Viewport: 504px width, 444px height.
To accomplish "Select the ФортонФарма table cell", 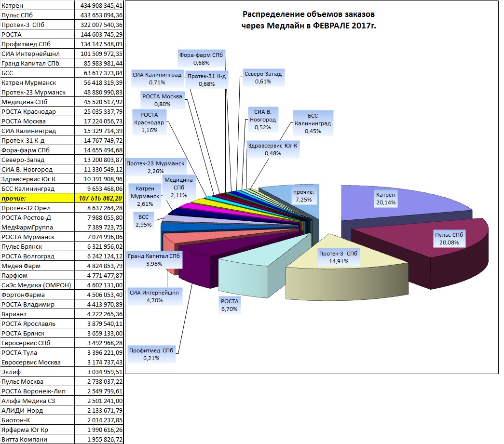I will [x=37, y=295].
